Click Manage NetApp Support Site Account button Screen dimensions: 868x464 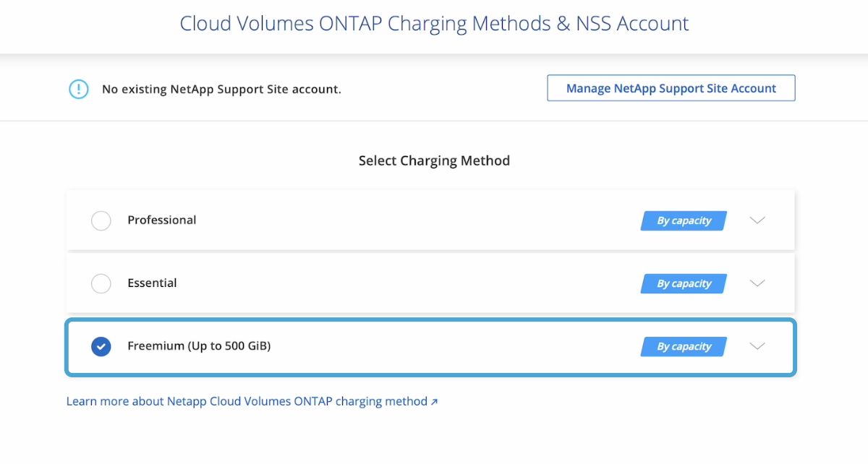(x=671, y=88)
